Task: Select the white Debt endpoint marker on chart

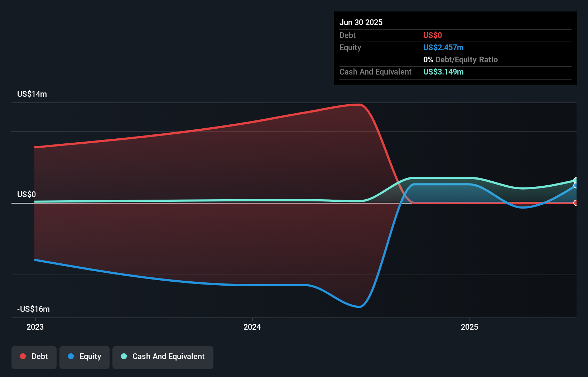Action: [x=576, y=203]
